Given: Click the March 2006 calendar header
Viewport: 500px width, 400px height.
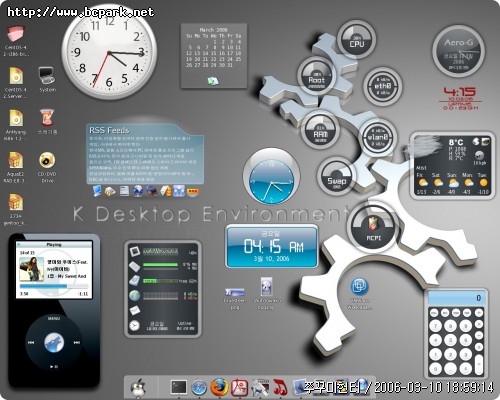Looking at the screenshot, I should (213, 30).
